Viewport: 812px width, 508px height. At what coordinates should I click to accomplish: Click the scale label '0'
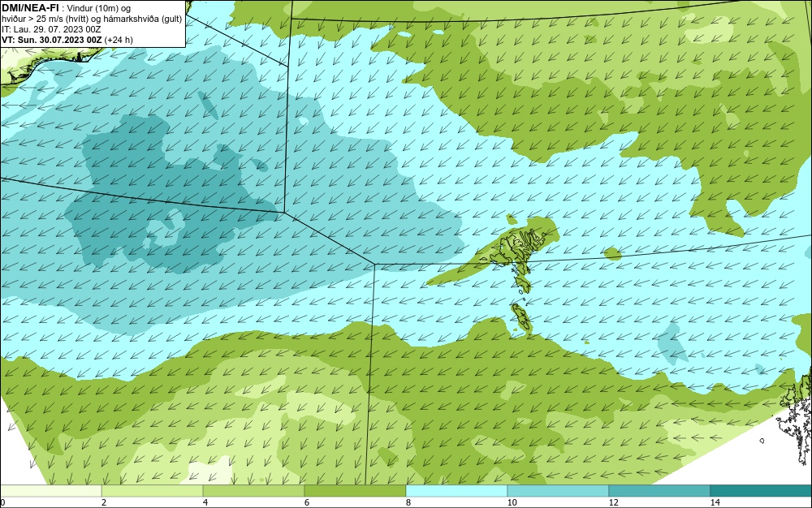2,503
